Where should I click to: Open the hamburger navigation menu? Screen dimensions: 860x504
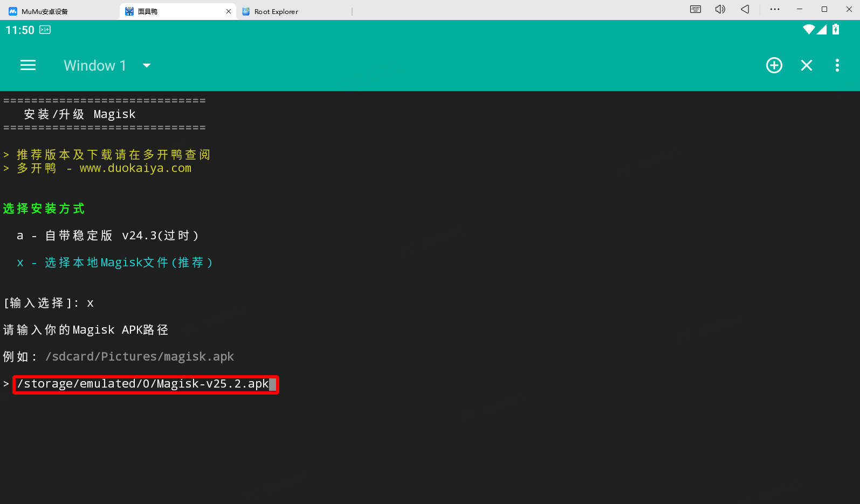(x=28, y=65)
